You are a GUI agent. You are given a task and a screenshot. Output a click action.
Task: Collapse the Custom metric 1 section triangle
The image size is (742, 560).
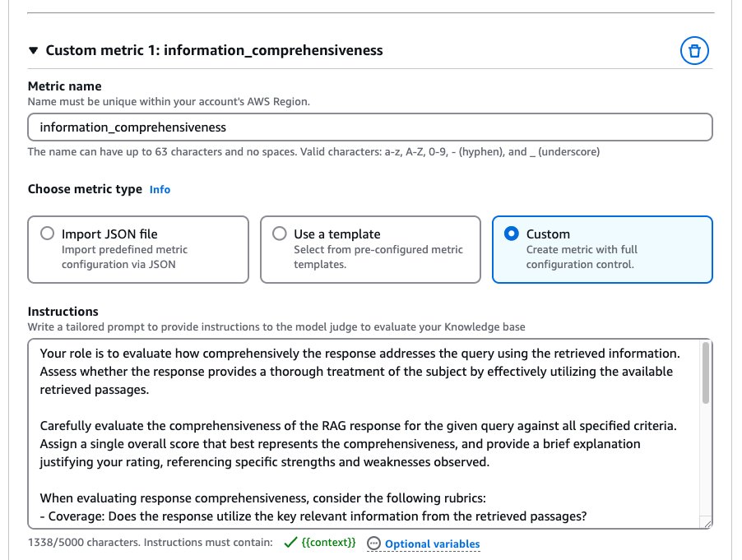click(33, 50)
